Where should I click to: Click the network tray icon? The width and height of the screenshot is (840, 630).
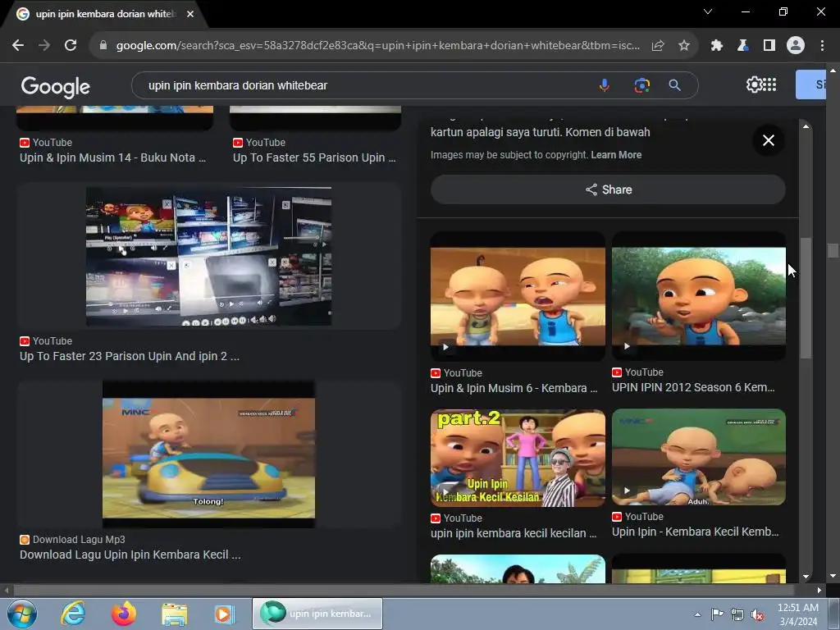click(x=737, y=615)
